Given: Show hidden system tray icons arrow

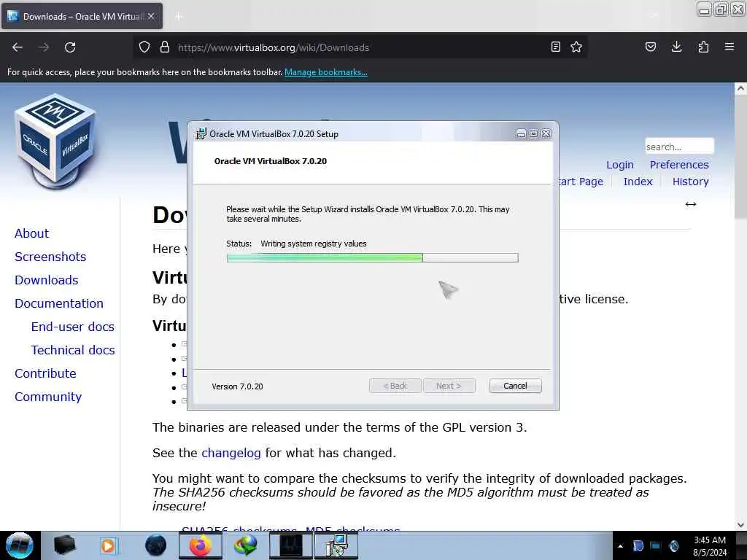Looking at the screenshot, I should 620,546.
